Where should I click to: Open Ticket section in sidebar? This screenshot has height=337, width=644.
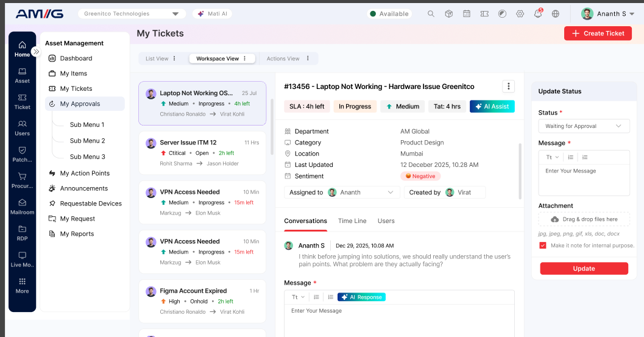point(22,102)
